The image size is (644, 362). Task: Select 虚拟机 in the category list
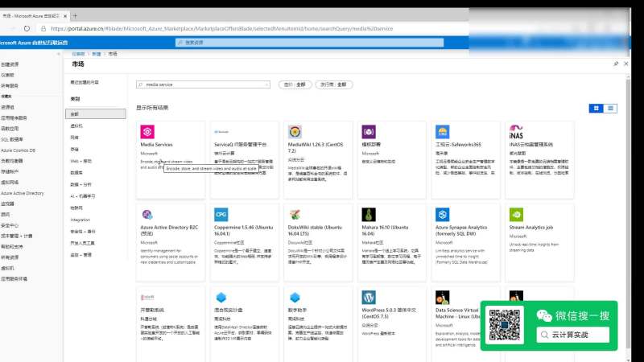click(76, 125)
